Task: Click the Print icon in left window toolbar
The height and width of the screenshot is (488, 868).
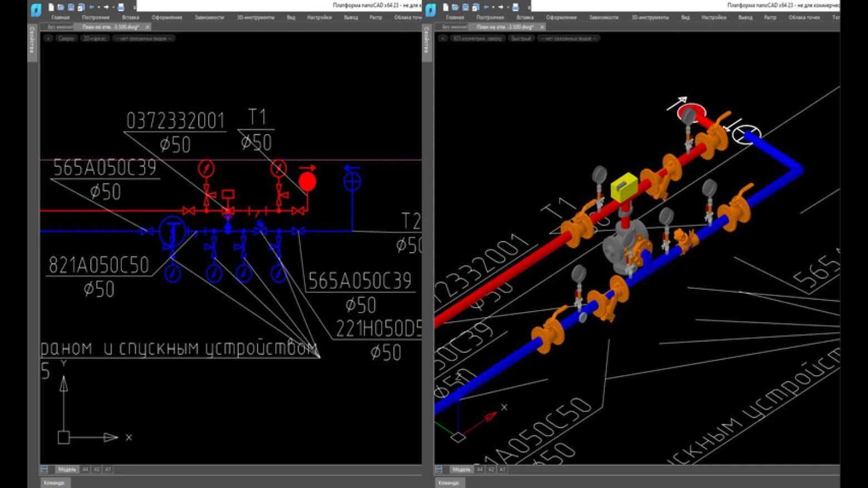Action: coord(121,7)
